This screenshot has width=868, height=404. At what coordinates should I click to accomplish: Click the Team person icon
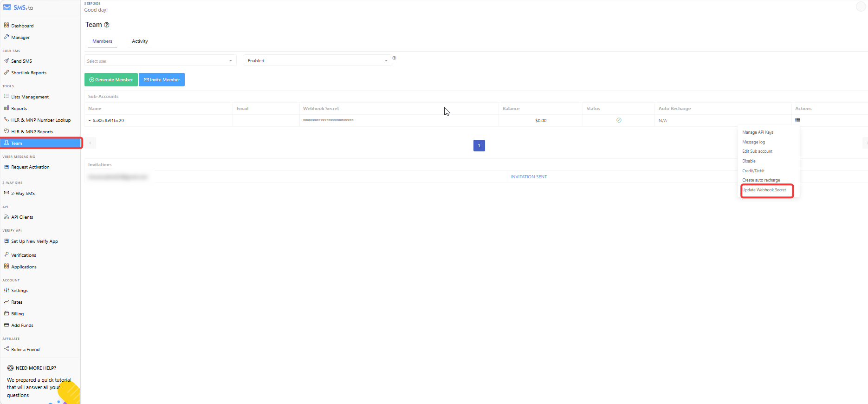(6, 143)
